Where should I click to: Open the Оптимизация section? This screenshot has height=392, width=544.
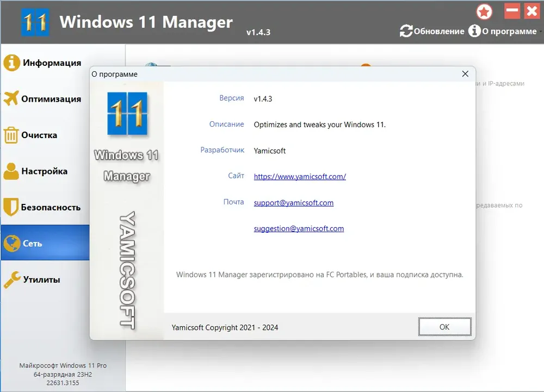(x=51, y=99)
